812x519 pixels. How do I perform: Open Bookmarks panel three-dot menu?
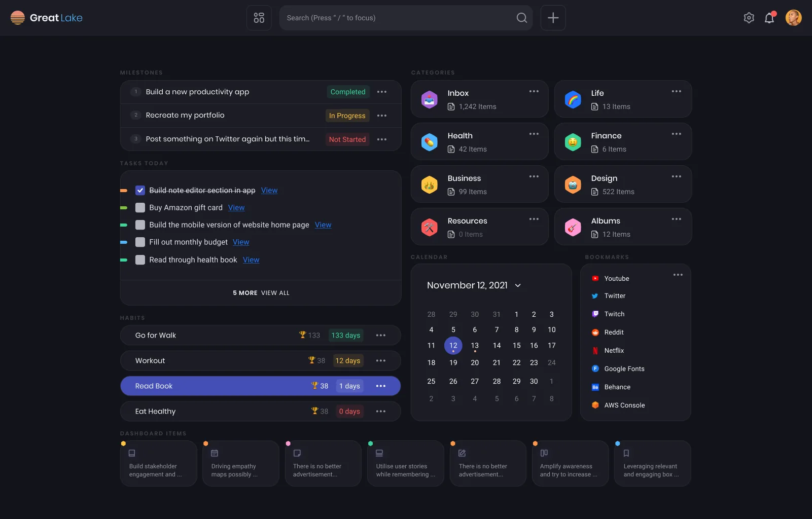[x=678, y=275]
